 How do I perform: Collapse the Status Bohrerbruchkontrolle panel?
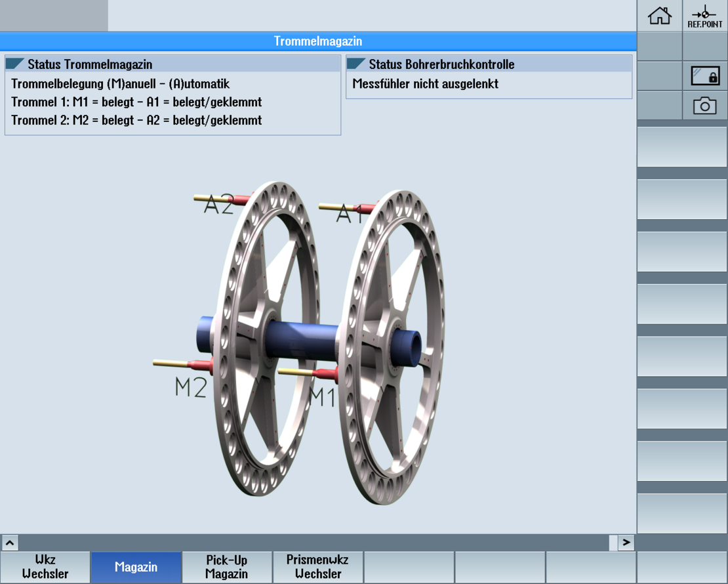coord(356,64)
